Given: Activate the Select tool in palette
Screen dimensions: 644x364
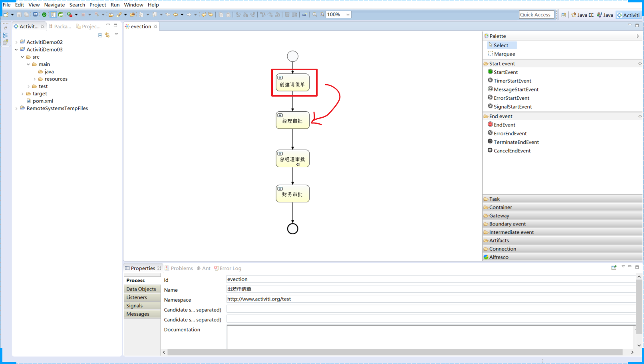Looking at the screenshot, I should tap(502, 45).
